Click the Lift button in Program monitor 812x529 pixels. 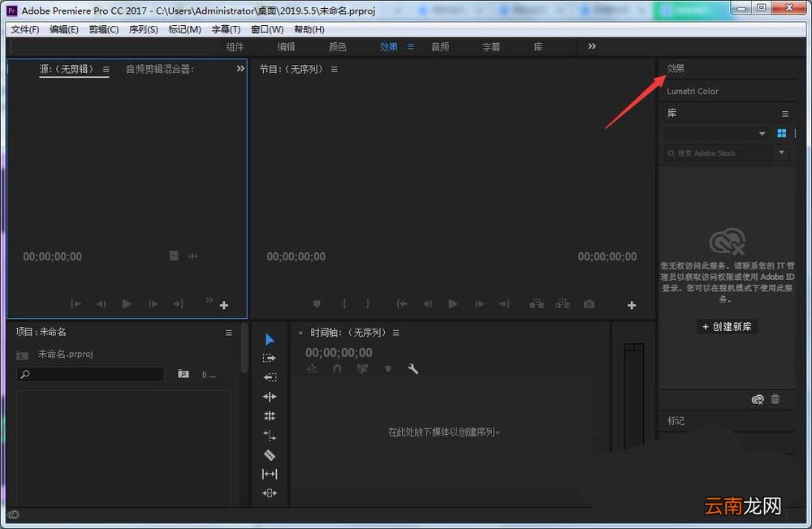pos(537,303)
